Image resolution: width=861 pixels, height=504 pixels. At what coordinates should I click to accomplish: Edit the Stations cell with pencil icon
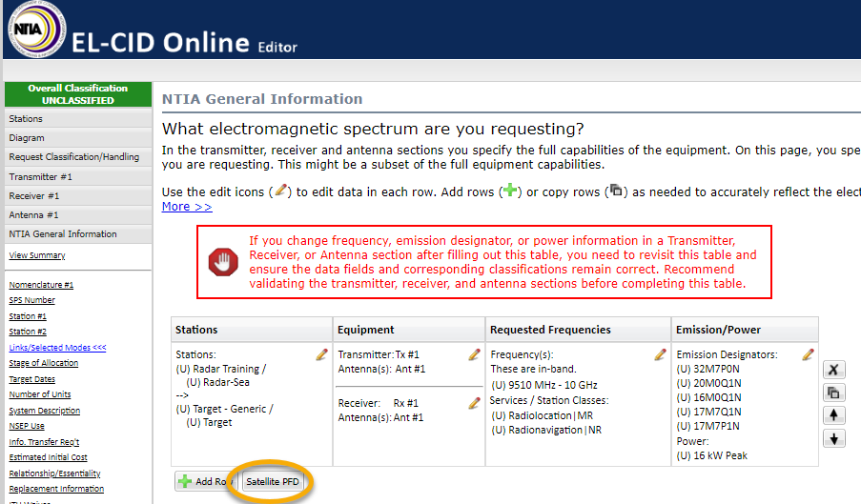pyautogui.click(x=322, y=354)
